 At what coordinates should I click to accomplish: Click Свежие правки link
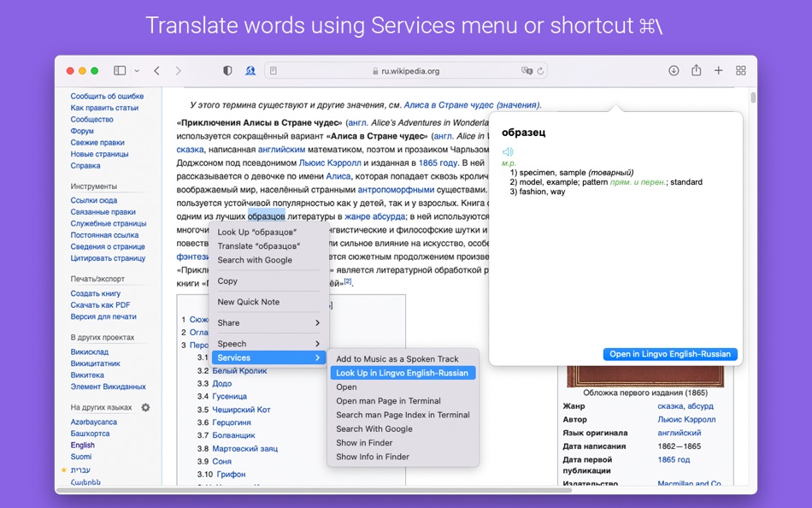click(x=97, y=143)
